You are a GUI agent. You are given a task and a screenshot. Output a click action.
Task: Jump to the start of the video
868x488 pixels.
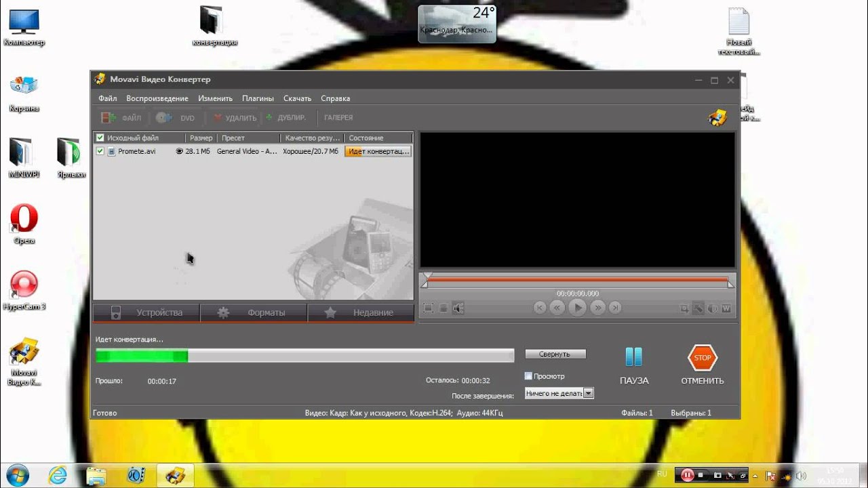pos(539,308)
